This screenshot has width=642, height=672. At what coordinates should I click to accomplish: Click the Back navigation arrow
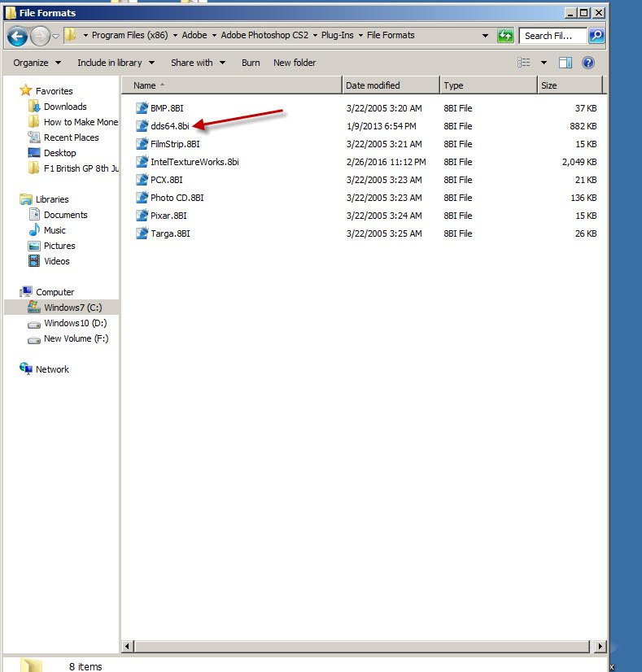pyautogui.click(x=17, y=37)
